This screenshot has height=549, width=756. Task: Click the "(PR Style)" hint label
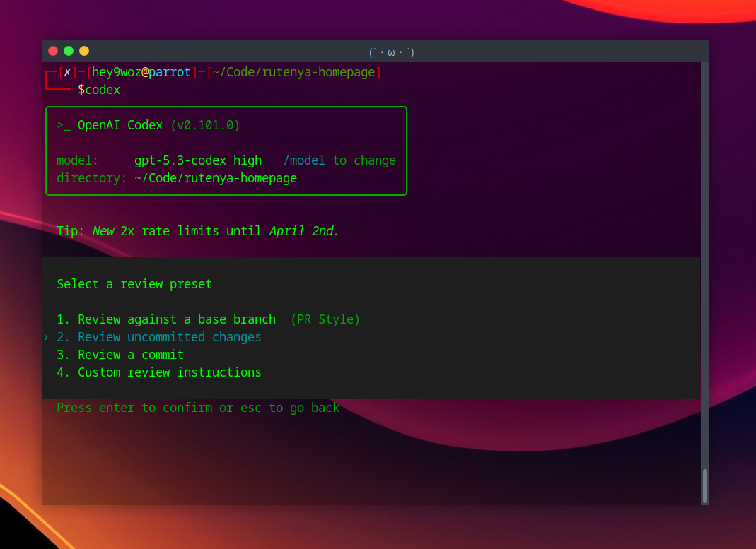pos(325,319)
